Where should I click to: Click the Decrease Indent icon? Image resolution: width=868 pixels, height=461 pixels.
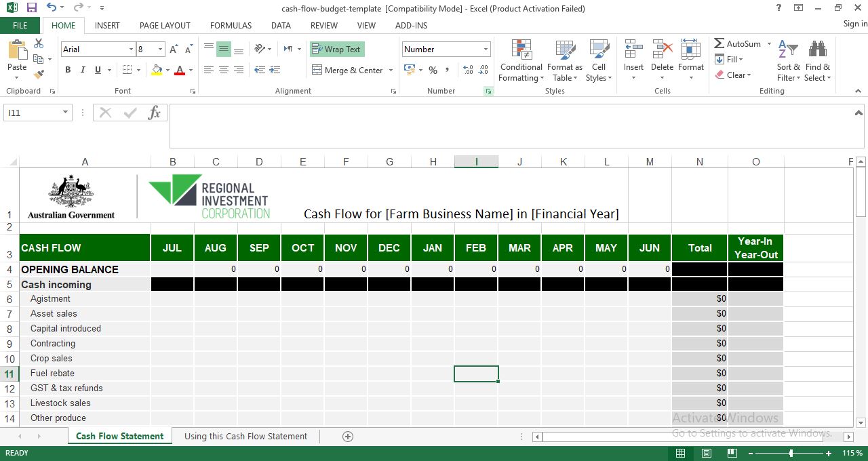[x=260, y=70]
